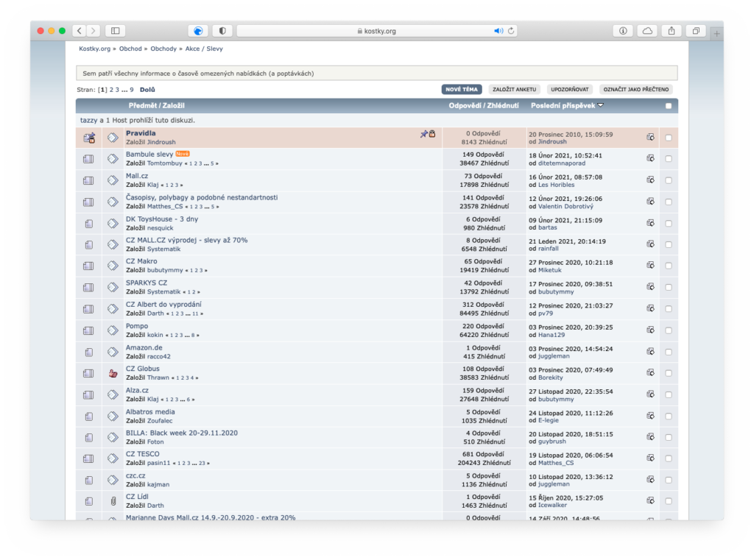Show iCloud tabs cloud icon
Screen dimensions: 754x560
[x=647, y=31]
